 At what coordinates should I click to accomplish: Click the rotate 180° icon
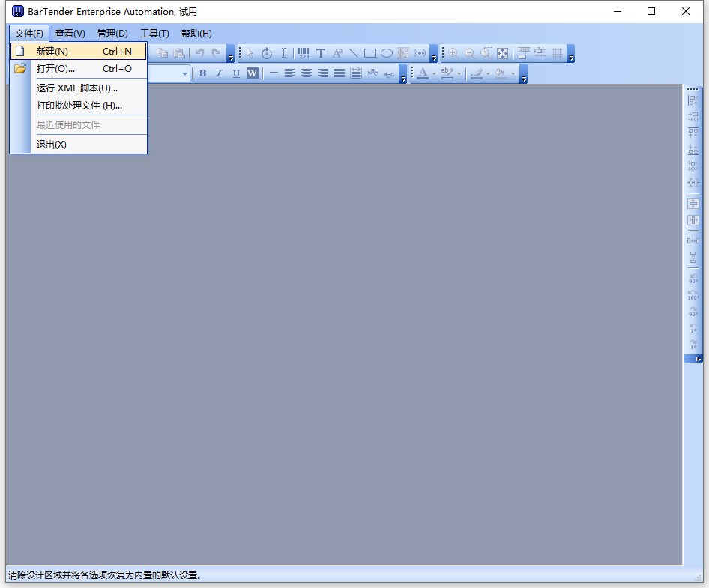693,294
